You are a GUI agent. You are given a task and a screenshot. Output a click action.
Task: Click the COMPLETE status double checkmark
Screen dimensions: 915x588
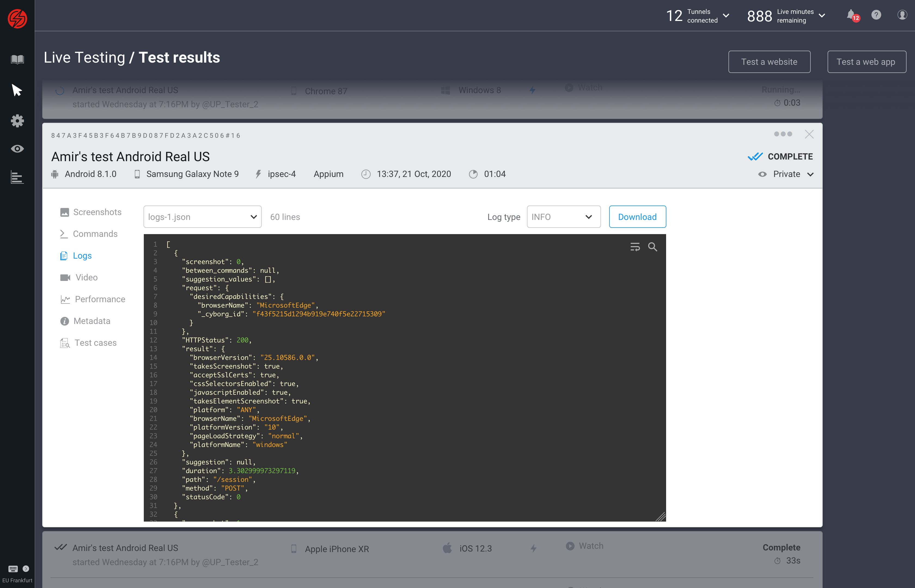pos(755,157)
